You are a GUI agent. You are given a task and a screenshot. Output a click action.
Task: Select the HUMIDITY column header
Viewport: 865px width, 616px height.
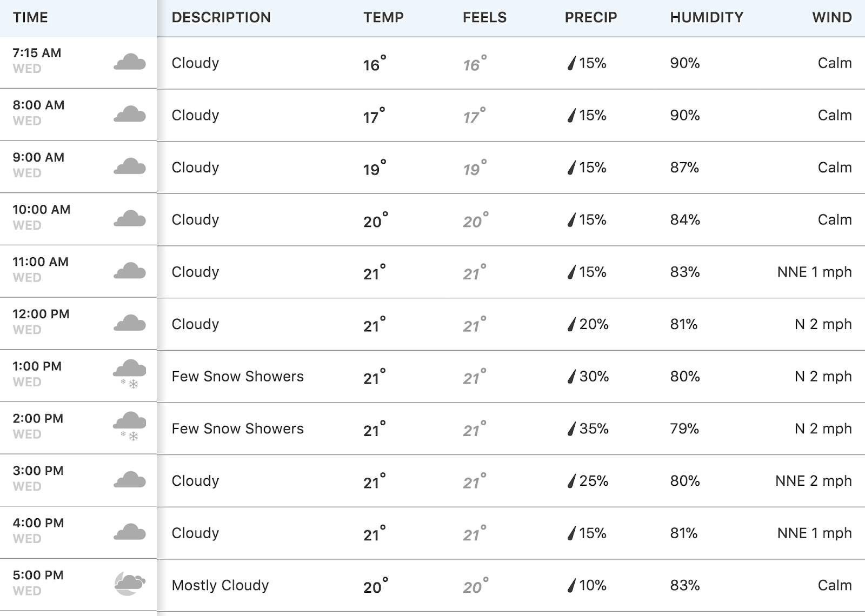(707, 17)
